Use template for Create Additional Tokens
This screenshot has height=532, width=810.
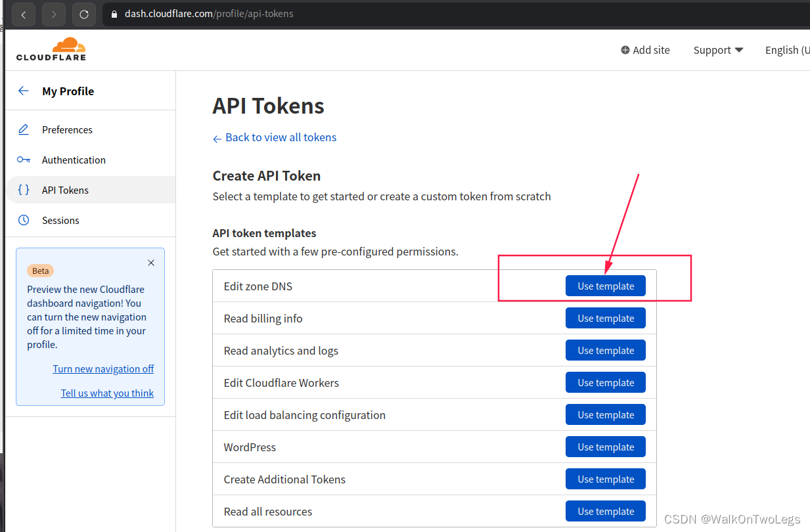(606, 479)
